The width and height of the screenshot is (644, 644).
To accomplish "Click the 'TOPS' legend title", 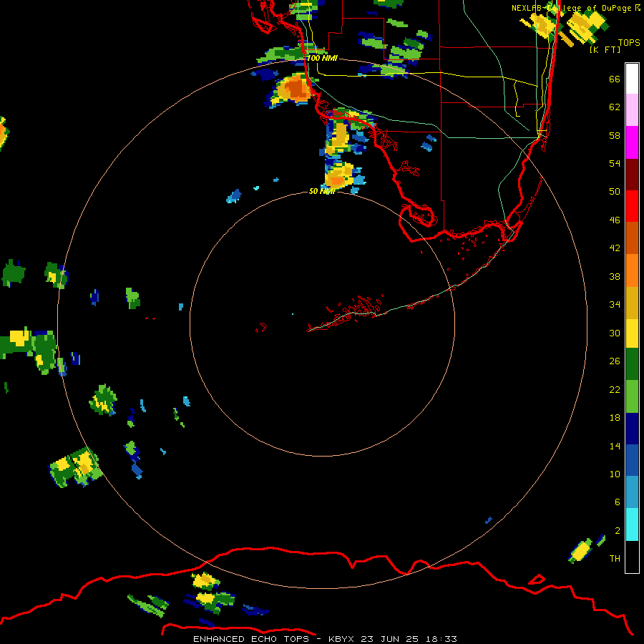I will tap(629, 43).
